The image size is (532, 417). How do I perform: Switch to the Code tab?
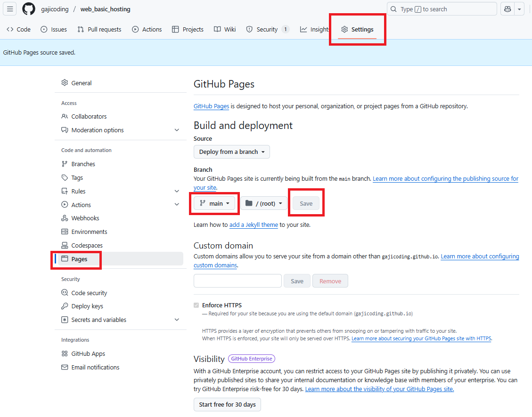click(19, 30)
